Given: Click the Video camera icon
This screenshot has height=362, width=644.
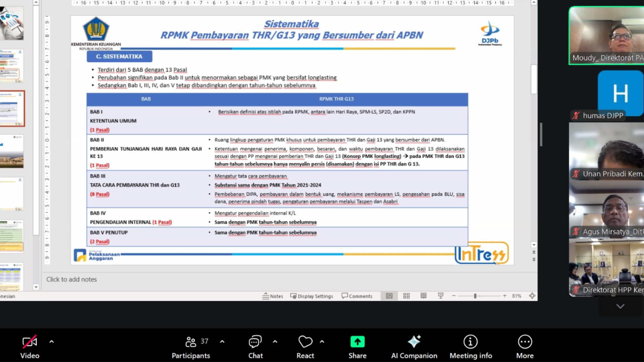Looking at the screenshot, I should (30, 342).
